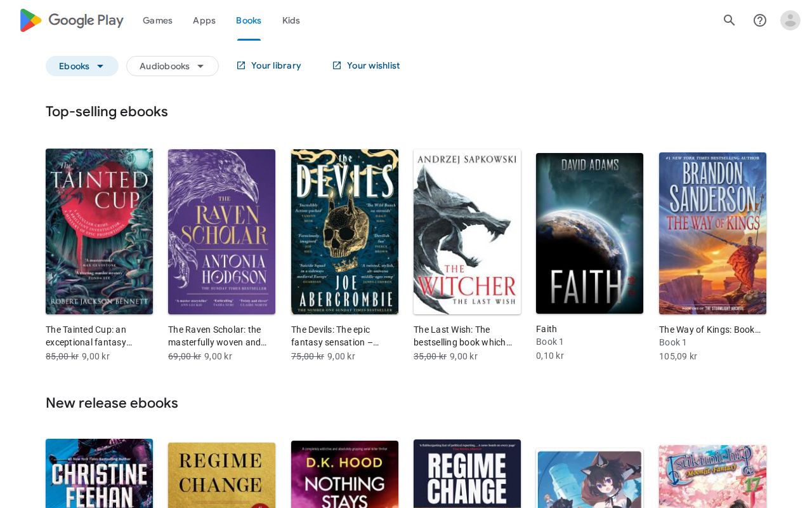Open the gold Regime Change book cover

[222, 475]
